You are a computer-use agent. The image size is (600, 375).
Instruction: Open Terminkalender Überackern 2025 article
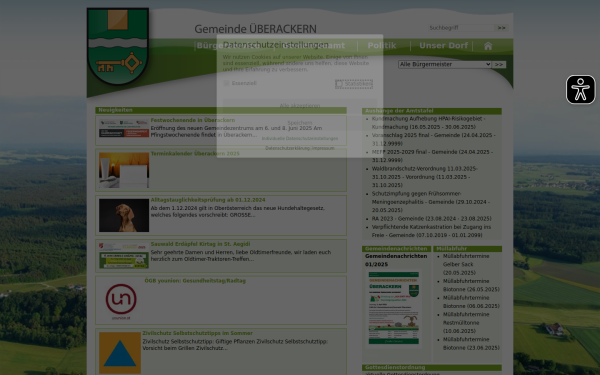195,154
